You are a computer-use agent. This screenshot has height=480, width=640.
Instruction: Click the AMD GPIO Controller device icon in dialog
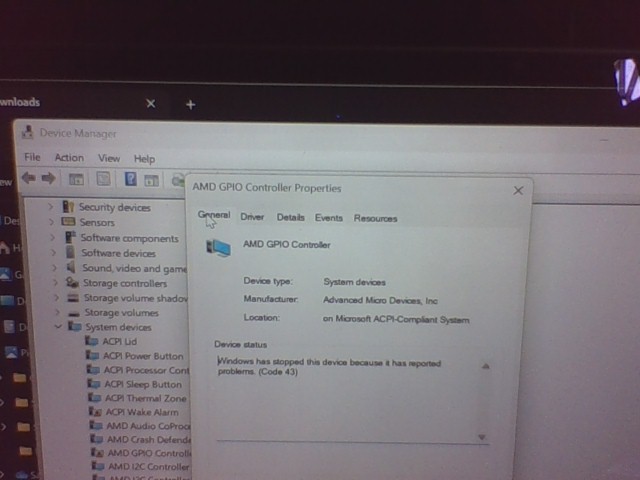(218, 248)
